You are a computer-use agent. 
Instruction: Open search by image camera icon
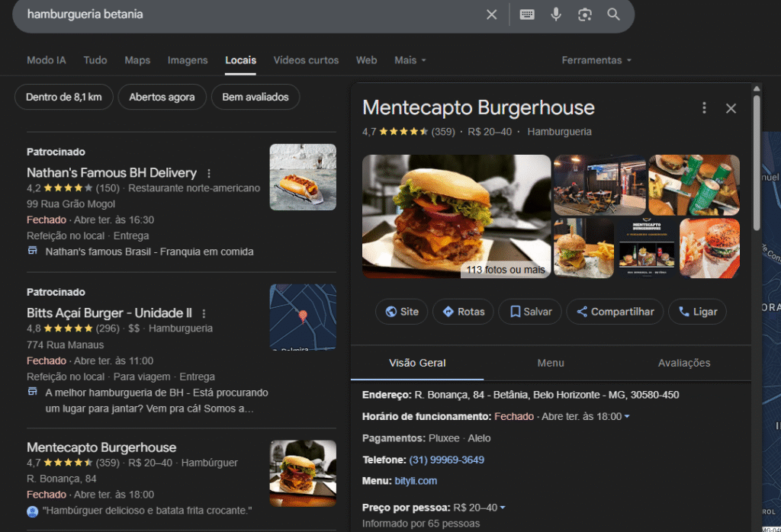[x=585, y=14]
